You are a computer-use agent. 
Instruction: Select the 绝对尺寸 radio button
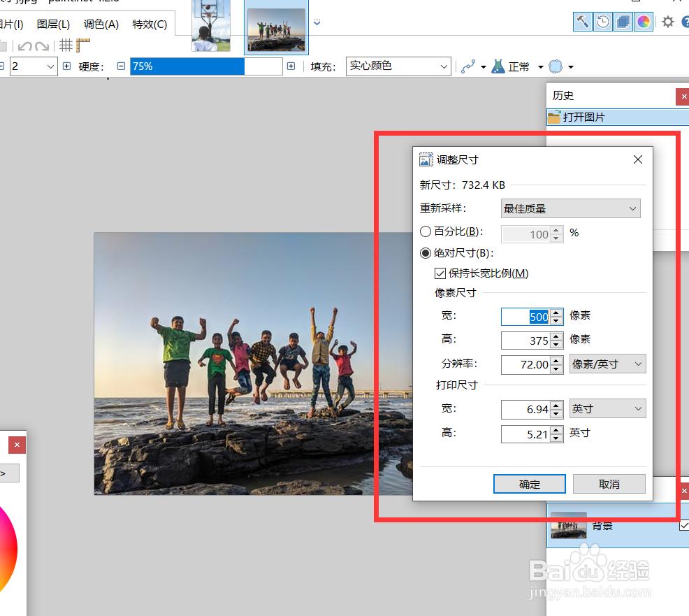[425, 253]
